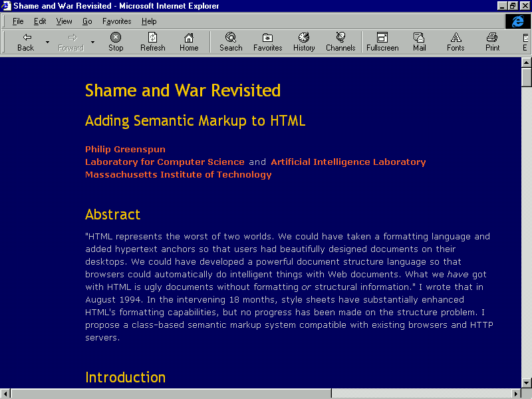Open the Search pane
The image size is (532, 399).
click(231, 42)
